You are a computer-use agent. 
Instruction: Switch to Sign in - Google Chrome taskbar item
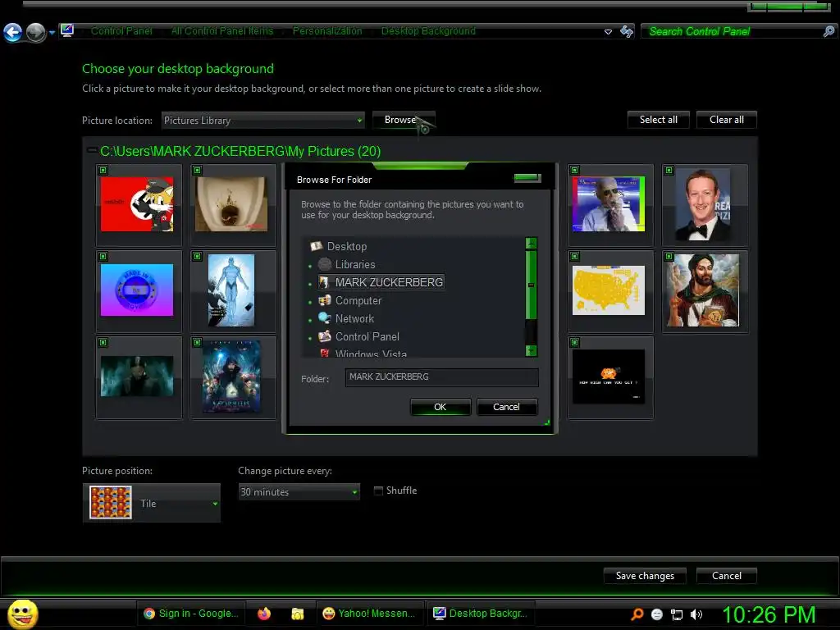[191, 614]
